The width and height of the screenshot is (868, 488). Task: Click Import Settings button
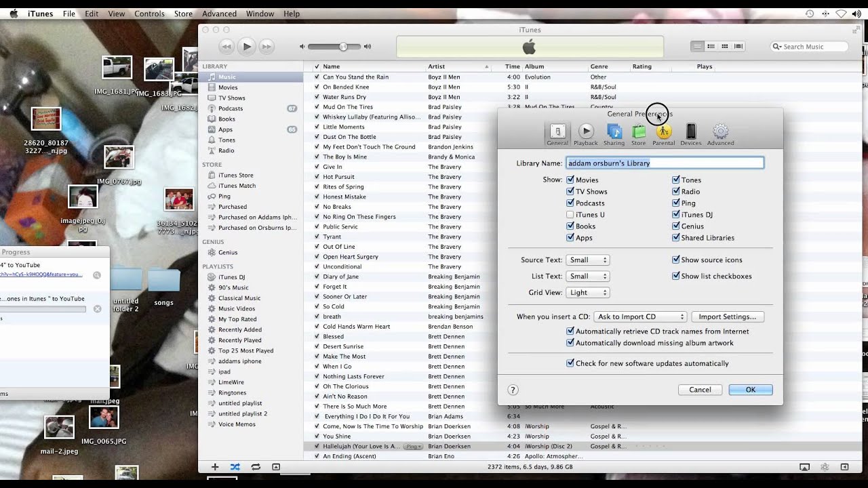point(728,317)
